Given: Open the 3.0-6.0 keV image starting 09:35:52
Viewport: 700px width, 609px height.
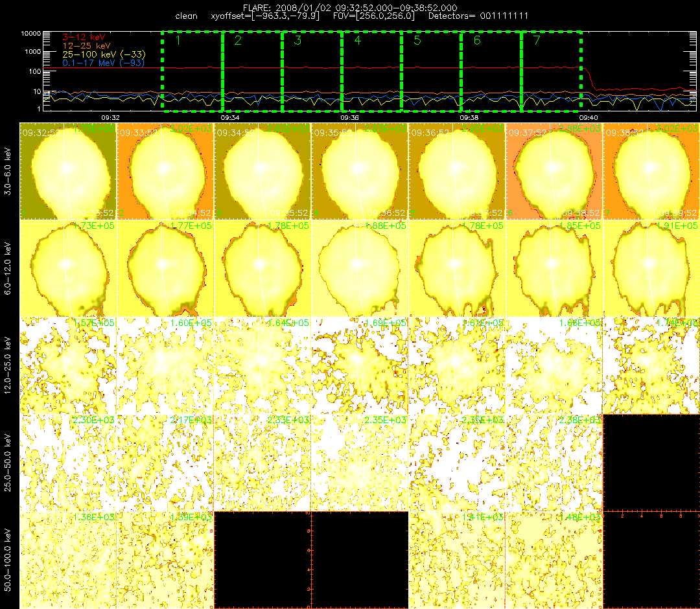Looking at the screenshot, I should pyautogui.click(x=360, y=171).
